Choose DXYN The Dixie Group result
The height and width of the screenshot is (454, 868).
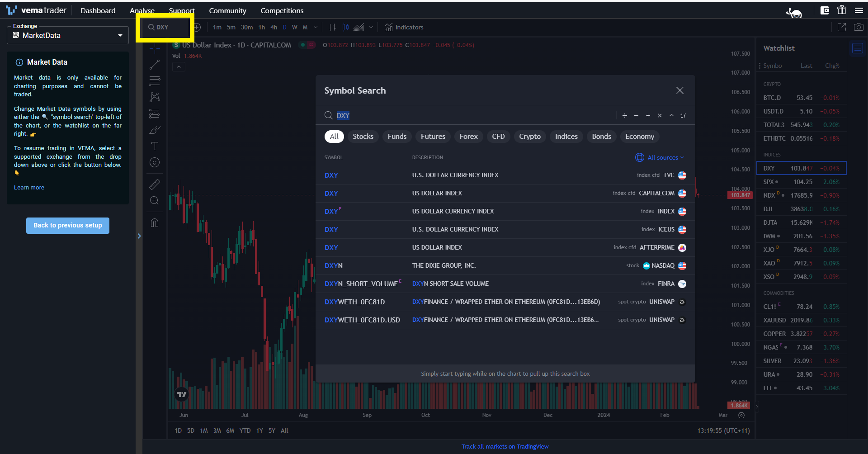coord(505,265)
